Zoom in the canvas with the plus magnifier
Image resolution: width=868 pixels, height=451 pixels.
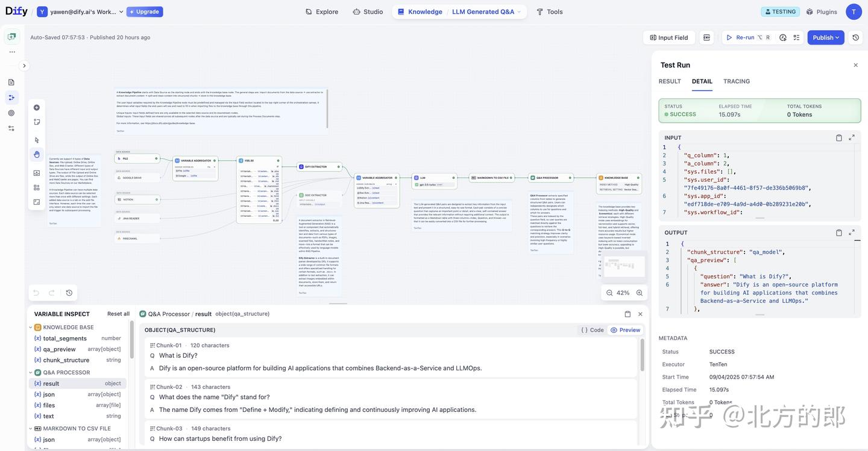640,293
